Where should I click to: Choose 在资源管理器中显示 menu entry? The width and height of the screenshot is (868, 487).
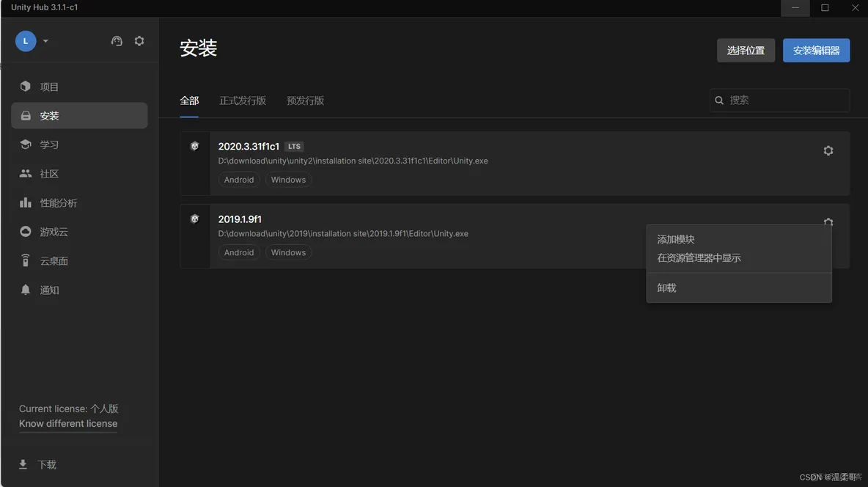click(x=739, y=257)
